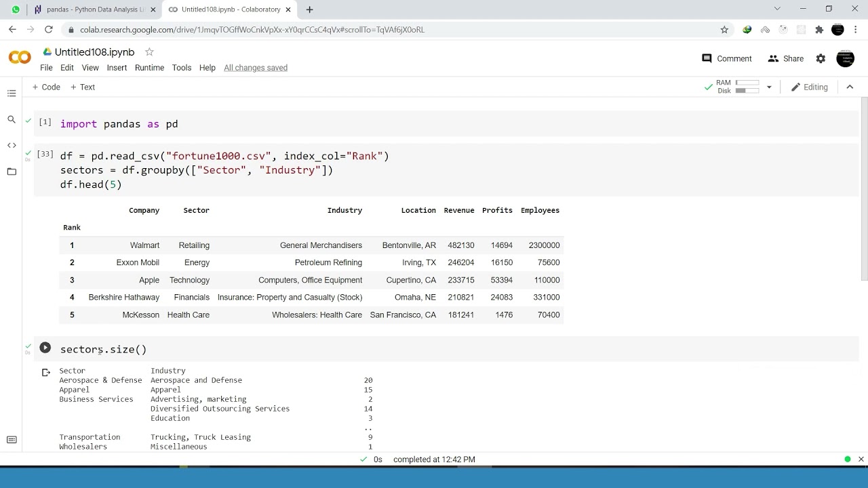The width and height of the screenshot is (868, 488).
Task: Open the Insert menu
Action: (117, 68)
